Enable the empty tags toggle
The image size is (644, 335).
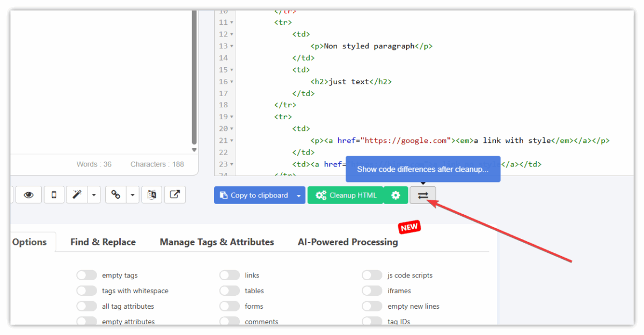tap(86, 275)
